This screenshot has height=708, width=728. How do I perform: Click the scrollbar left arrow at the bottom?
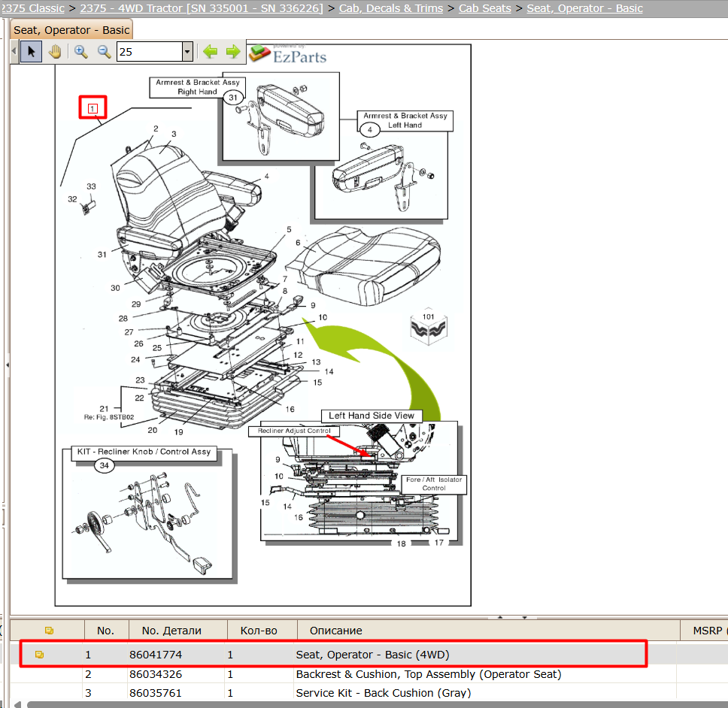[17, 705]
